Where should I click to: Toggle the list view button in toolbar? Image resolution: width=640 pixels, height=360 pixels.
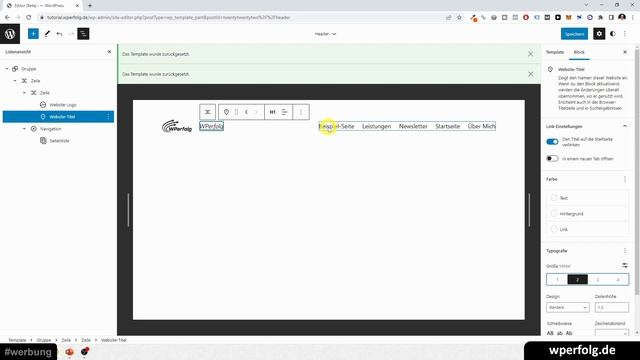click(x=83, y=34)
